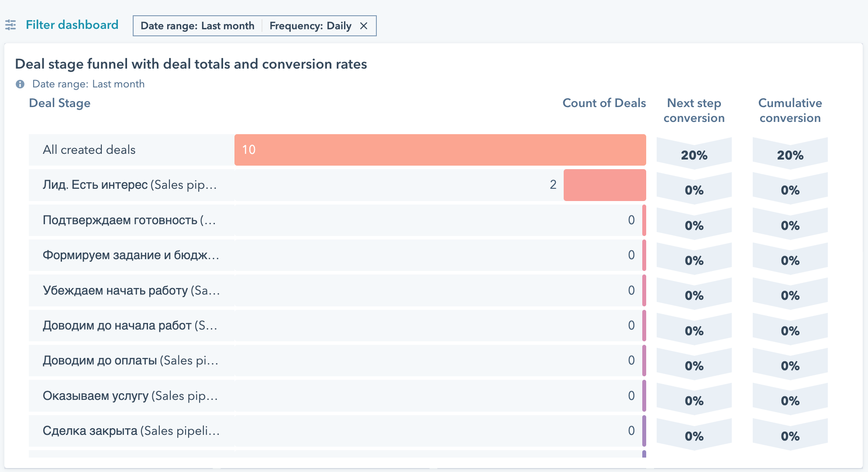Screen dimensions: 868x472
Task: Click the filter sliders icon beside Filter dashboard
Action: [11, 25]
